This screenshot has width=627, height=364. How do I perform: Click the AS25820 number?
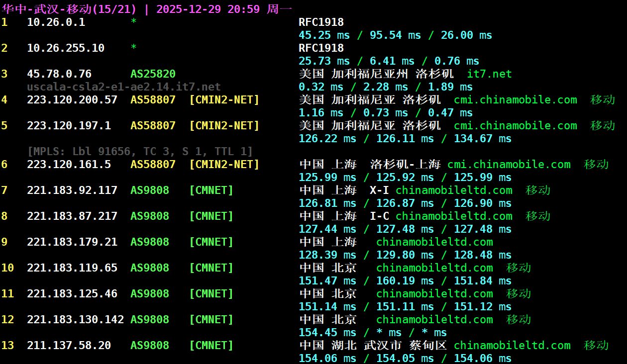[153, 74]
